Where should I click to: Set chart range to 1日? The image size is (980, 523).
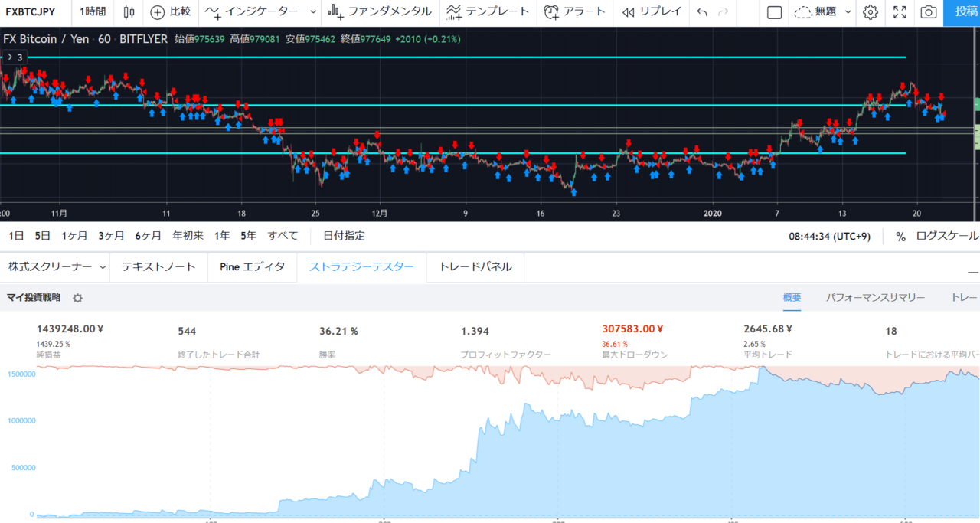[x=16, y=236]
